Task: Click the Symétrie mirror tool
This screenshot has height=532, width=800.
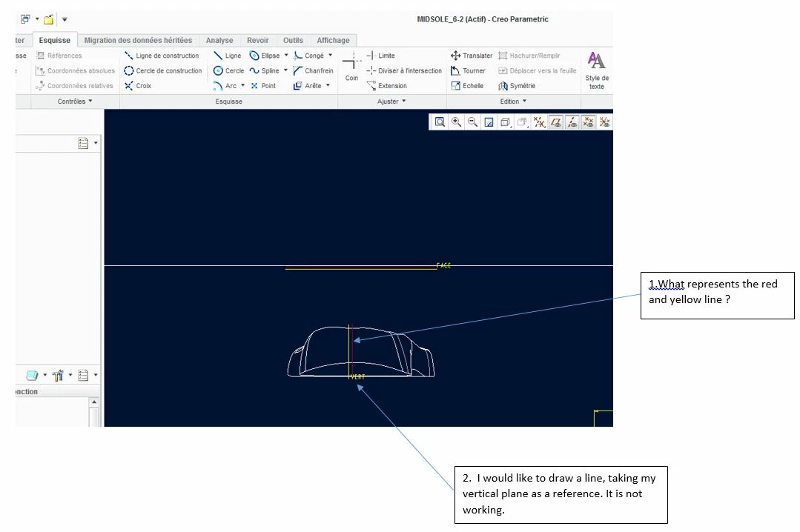Action: pos(517,86)
